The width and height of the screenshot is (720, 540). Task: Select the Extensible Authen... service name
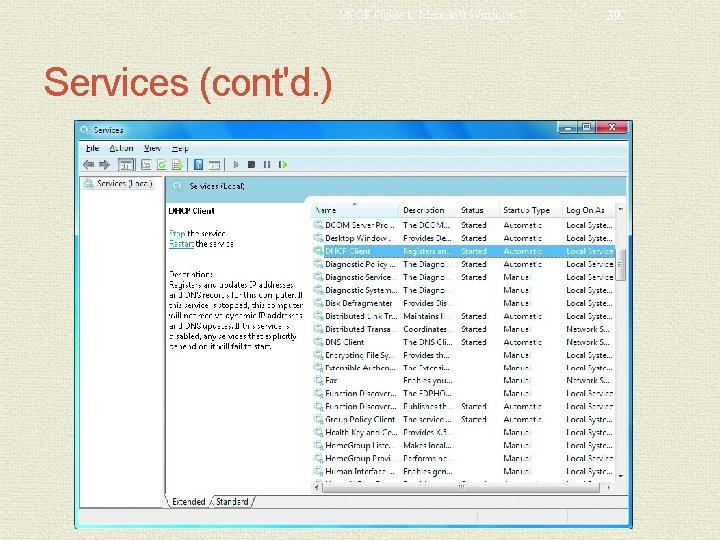coord(360,368)
